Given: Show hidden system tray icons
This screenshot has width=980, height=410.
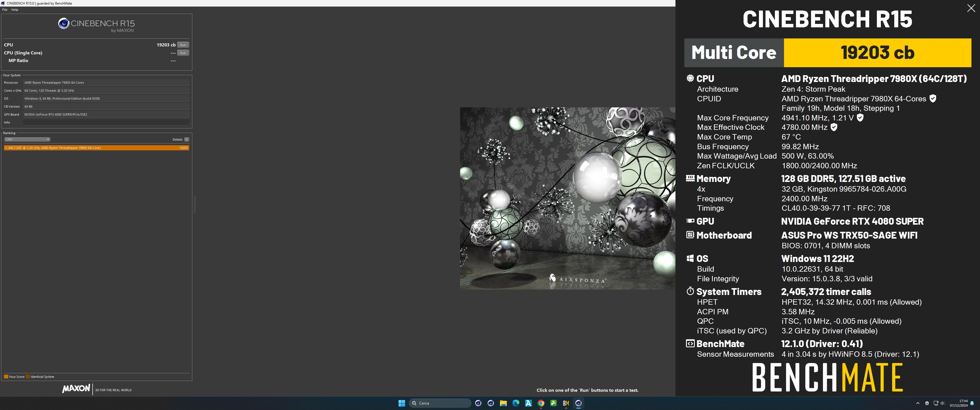Looking at the screenshot, I should coord(918,403).
